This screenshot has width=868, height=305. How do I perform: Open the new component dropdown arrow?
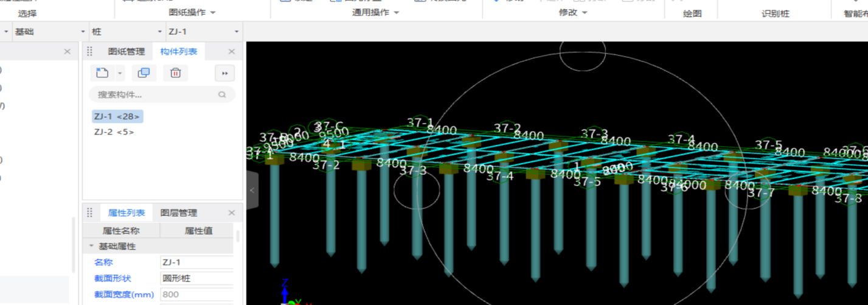tap(119, 73)
